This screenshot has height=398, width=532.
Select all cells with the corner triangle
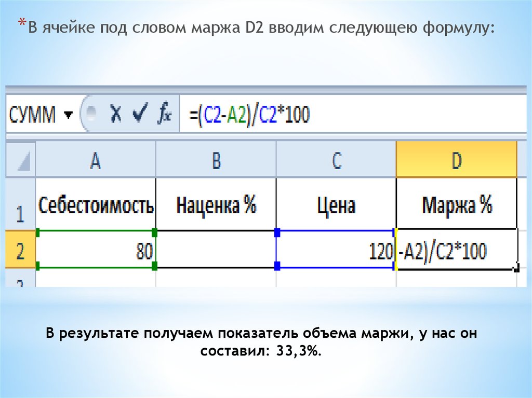point(20,160)
